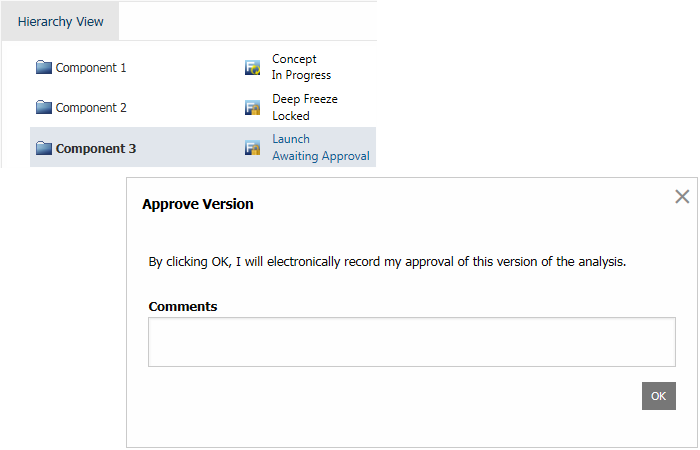
Task: Click the Component 1 folder icon
Action: (x=43, y=68)
